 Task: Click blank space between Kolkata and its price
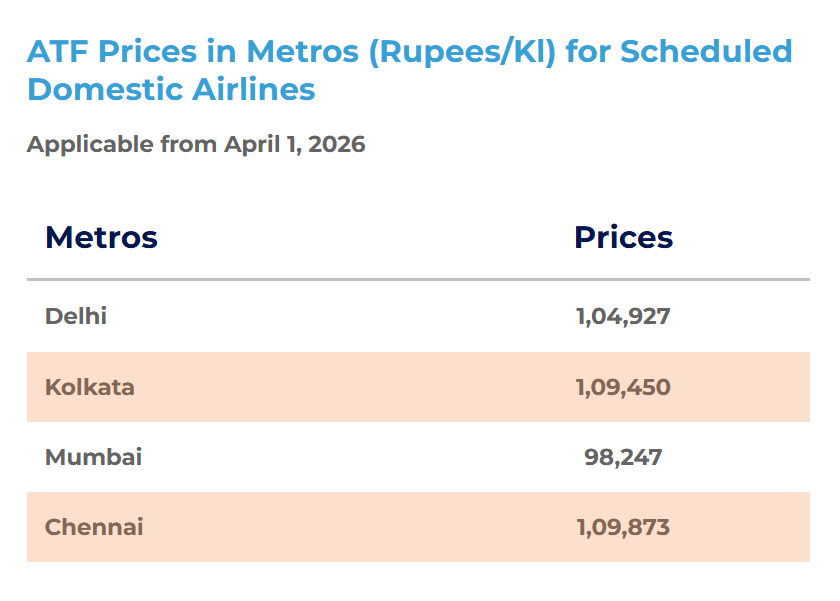click(x=350, y=387)
